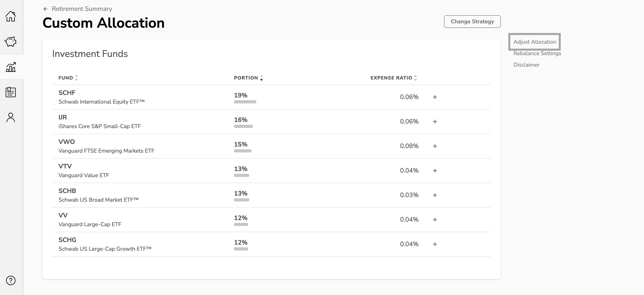Click SCHB expense ratio 0.03%

(x=409, y=195)
